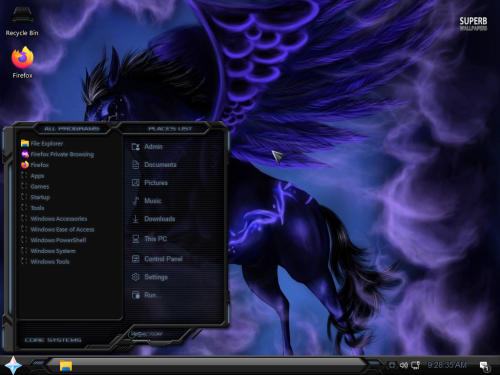Click the tray icon left of the speaker
500x375 pixels.
[392, 365]
